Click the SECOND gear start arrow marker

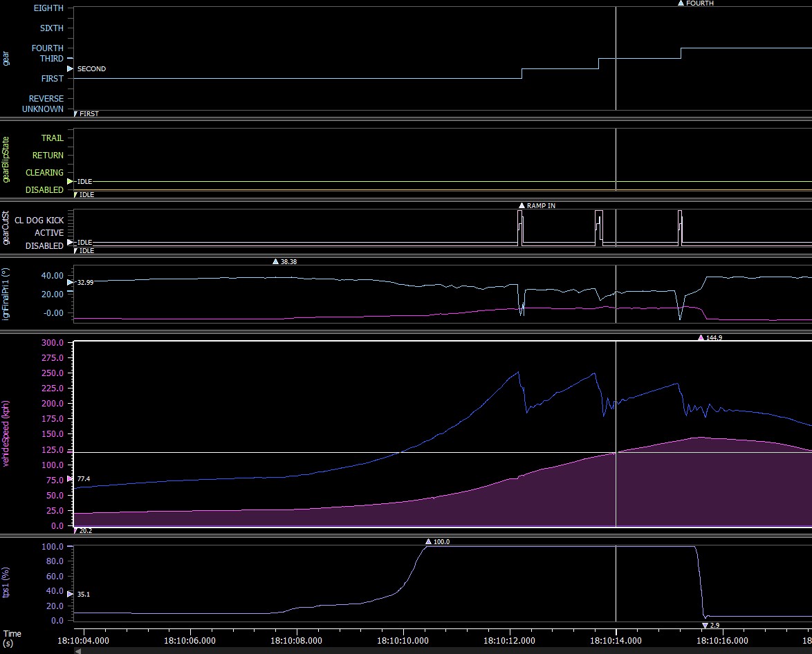coord(70,69)
